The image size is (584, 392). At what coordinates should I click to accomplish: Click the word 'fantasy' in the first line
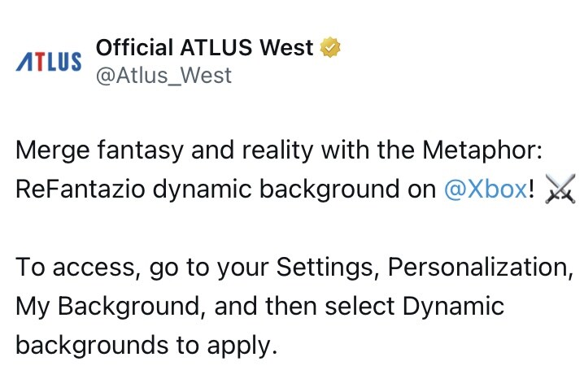point(141,150)
